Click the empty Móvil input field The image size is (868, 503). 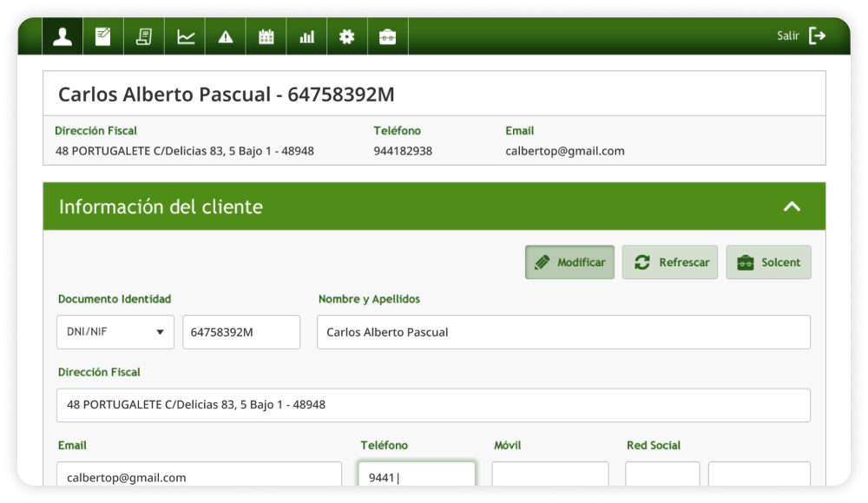(550, 474)
